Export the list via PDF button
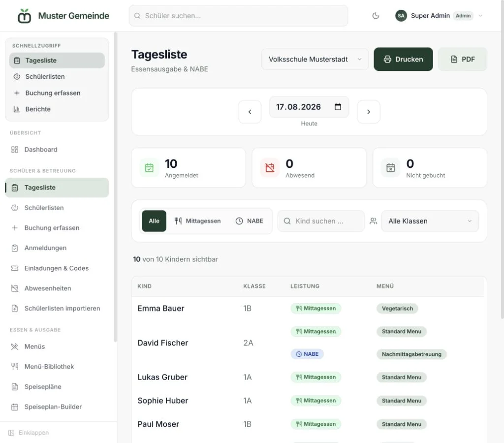Screen dimensions: 504x443 pos(462,59)
